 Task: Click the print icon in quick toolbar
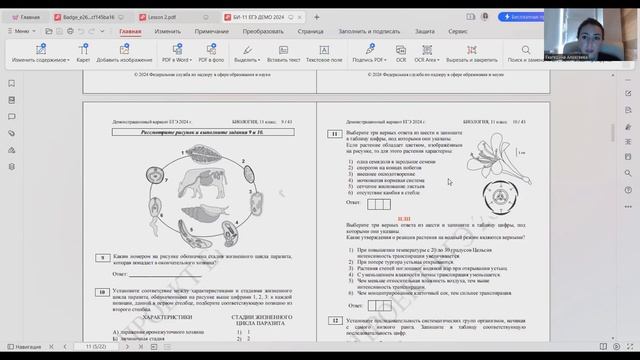click(70, 31)
